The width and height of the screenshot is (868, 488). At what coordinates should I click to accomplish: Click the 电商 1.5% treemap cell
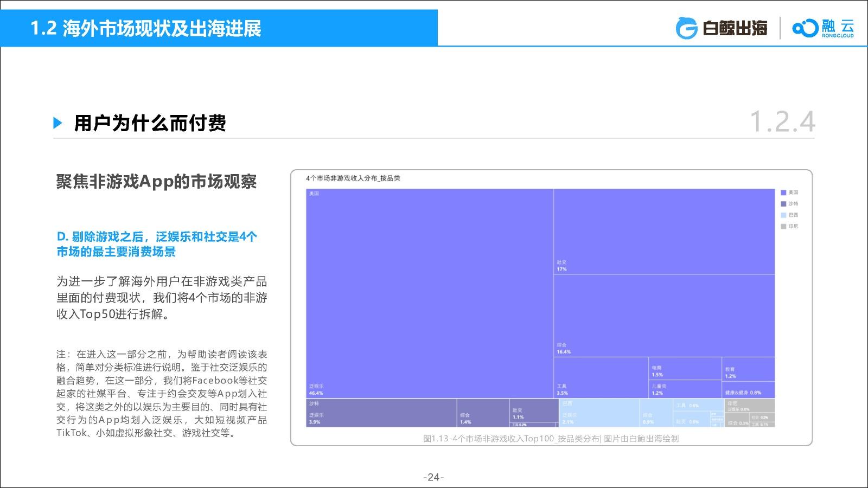coord(685,368)
